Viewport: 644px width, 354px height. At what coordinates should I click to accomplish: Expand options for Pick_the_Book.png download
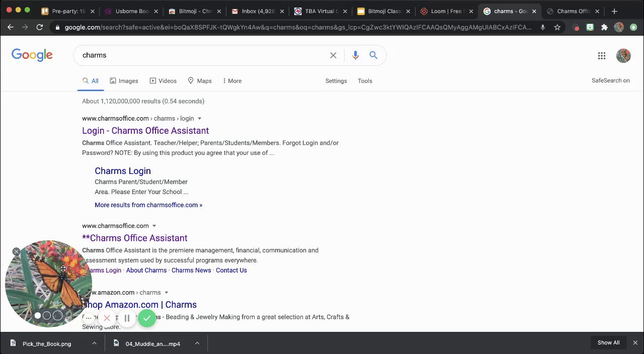click(94, 343)
